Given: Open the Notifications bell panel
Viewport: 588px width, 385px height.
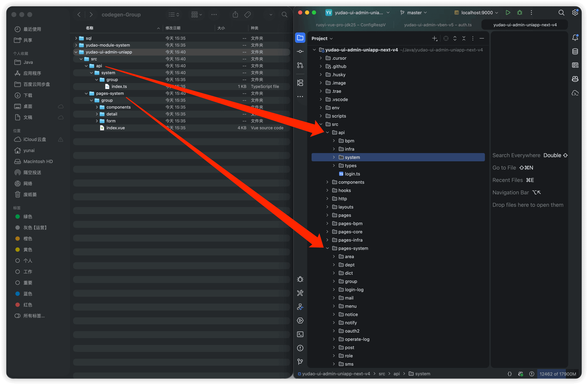Looking at the screenshot, I should [575, 38].
